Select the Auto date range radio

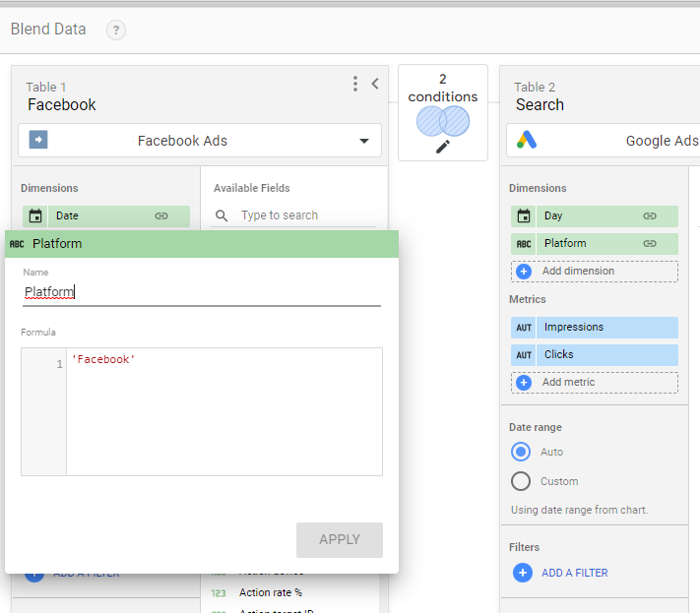click(521, 452)
